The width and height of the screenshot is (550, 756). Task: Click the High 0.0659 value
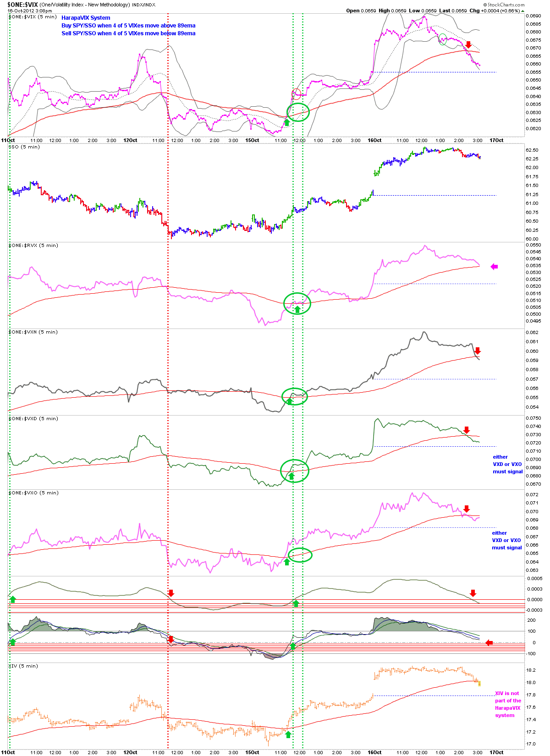coord(392,11)
